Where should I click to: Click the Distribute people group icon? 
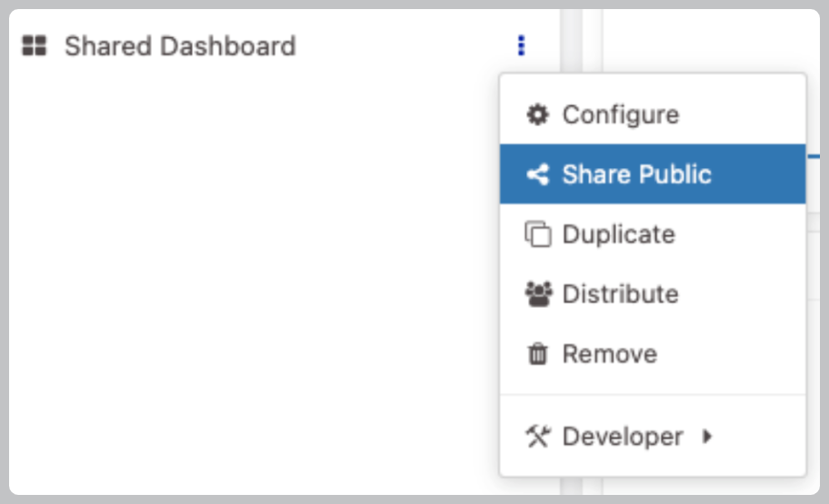pos(538,293)
